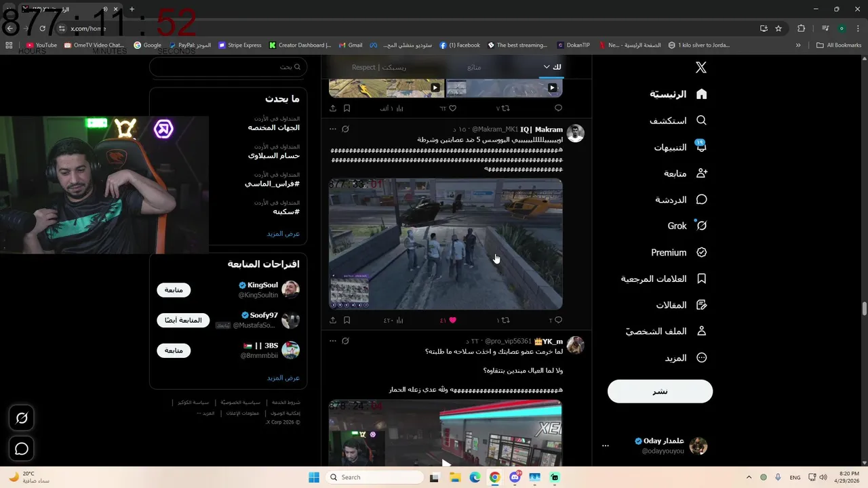868x488 pixels.
Task: Open account menu dots beside Oday
Action: click(606, 446)
